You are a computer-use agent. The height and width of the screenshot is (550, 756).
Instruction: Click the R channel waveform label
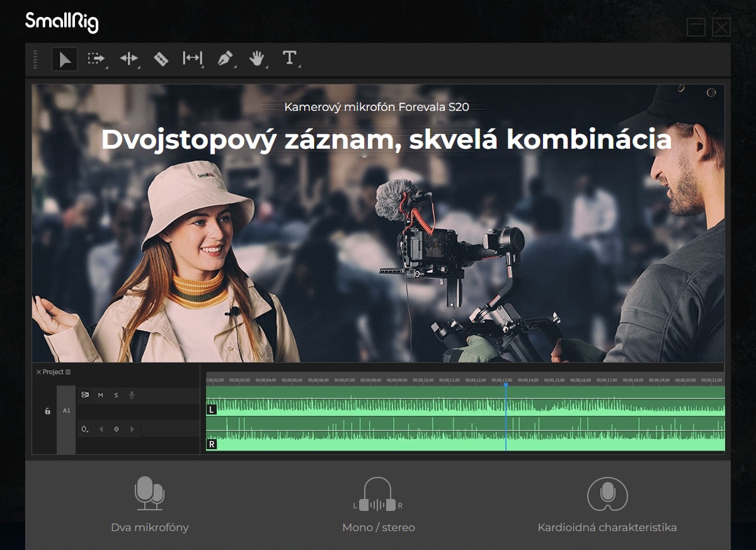212,444
